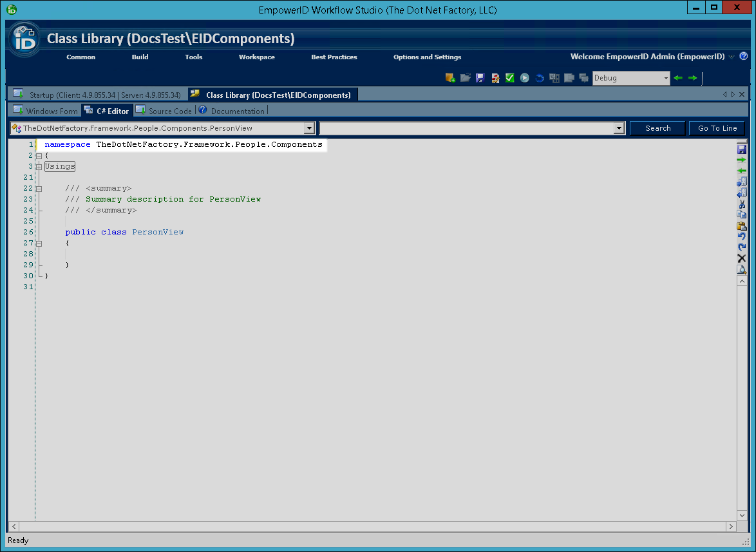Click the Copy icon on the right toolbar

click(x=741, y=214)
